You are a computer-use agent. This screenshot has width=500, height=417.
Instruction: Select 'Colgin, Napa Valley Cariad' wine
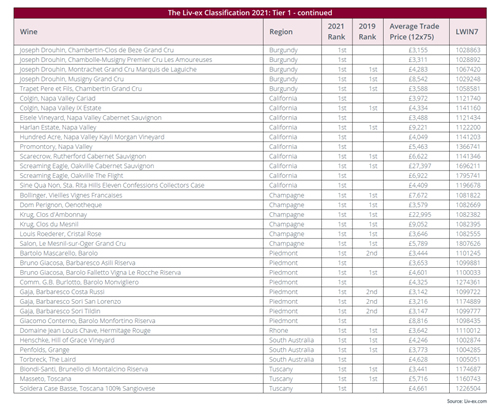pyautogui.click(x=57, y=98)
